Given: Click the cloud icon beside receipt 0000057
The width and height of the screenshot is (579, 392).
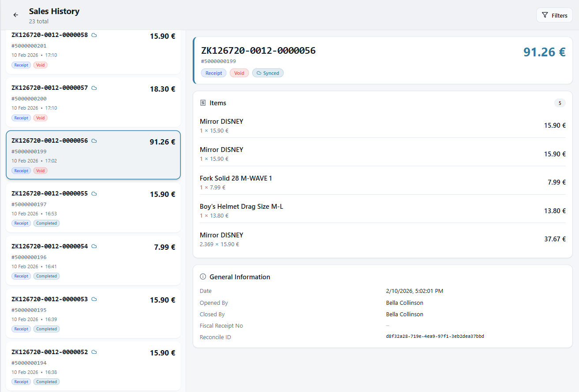Looking at the screenshot, I should point(94,88).
